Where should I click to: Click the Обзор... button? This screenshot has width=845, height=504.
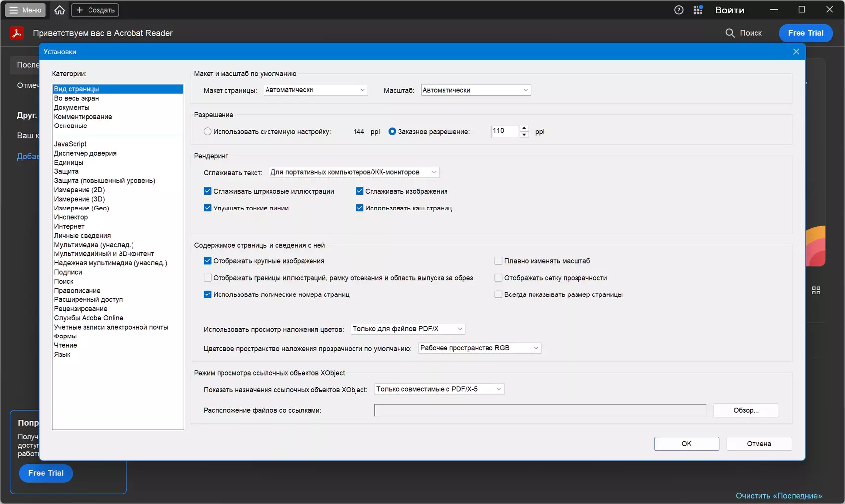click(746, 410)
